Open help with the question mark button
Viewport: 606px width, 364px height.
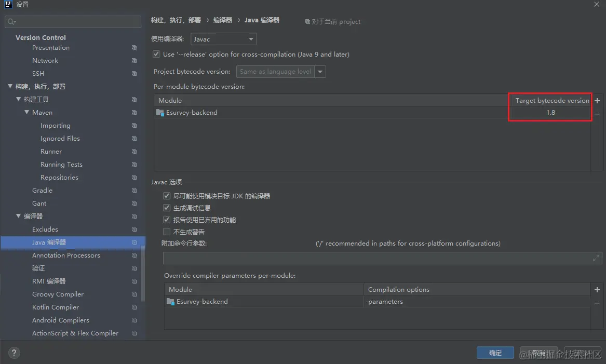point(14,353)
